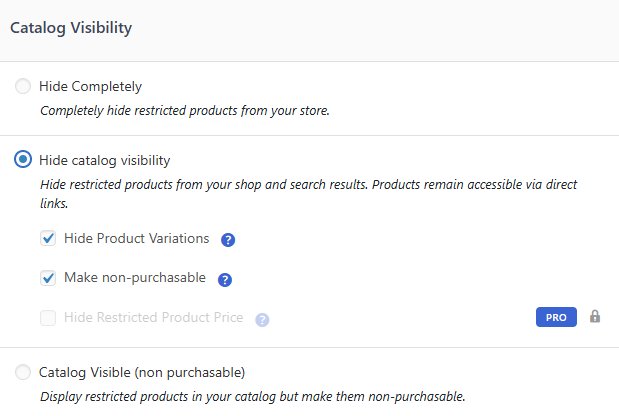Click description "Completely hide restricted products from your store"
Screen dimensions: 619x416
pos(184,110)
